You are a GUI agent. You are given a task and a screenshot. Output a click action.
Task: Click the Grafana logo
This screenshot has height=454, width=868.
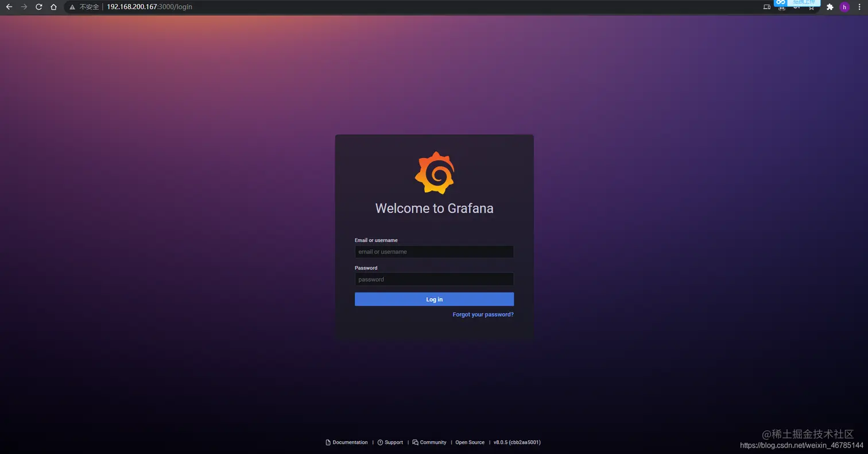(435, 173)
